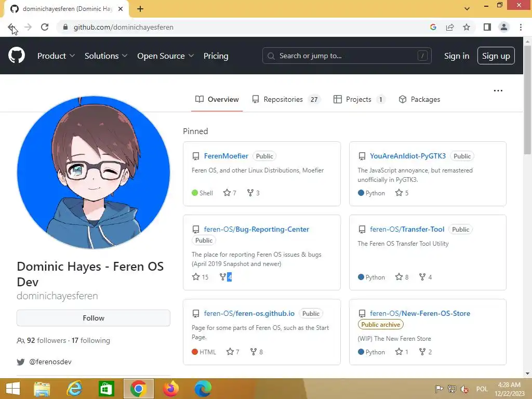The width and height of the screenshot is (532, 399).
Task: Focus the Search or jump to field
Action: click(347, 56)
